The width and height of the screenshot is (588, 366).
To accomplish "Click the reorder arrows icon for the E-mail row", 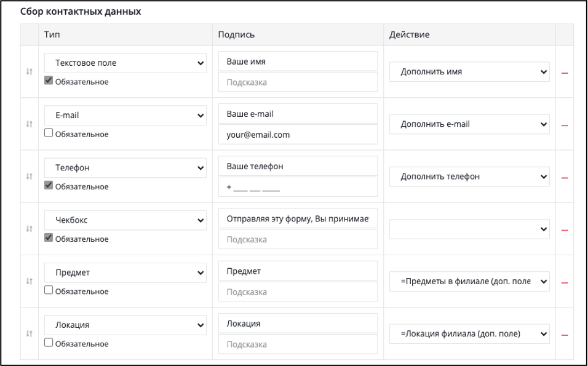I will coord(30,124).
